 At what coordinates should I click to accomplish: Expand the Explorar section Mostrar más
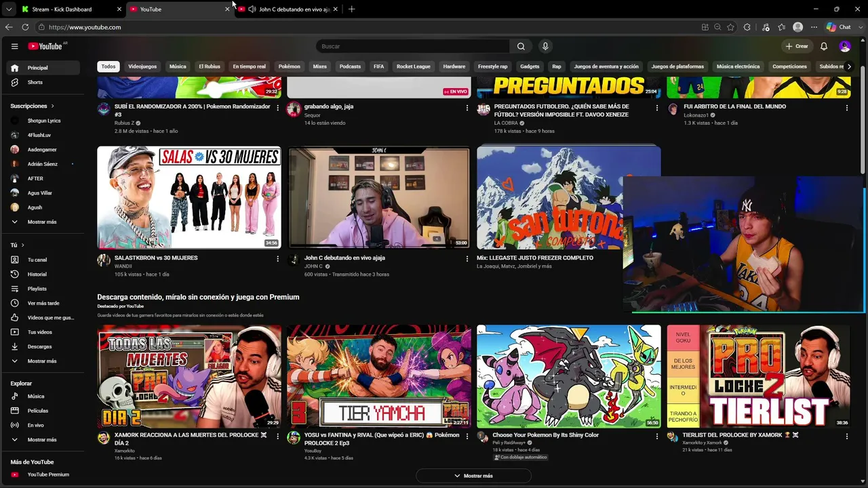[x=42, y=440]
